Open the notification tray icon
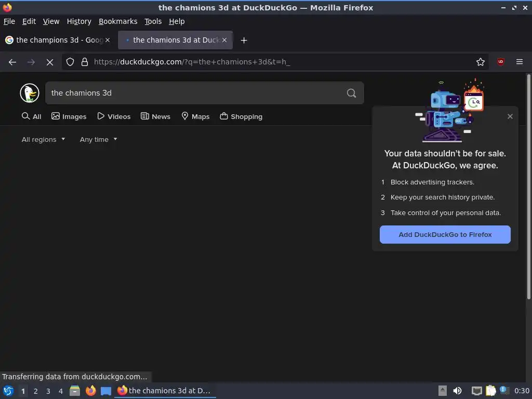532x399 pixels. (503, 390)
